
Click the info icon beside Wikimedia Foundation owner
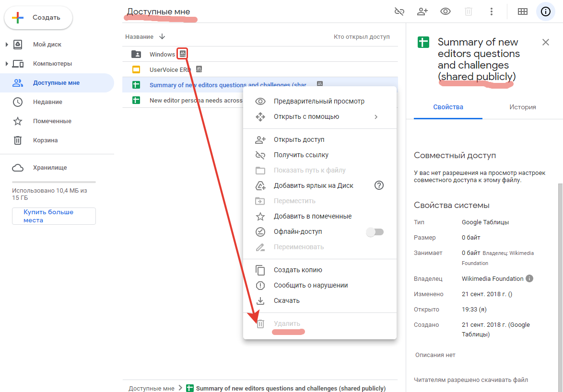pos(529,278)
